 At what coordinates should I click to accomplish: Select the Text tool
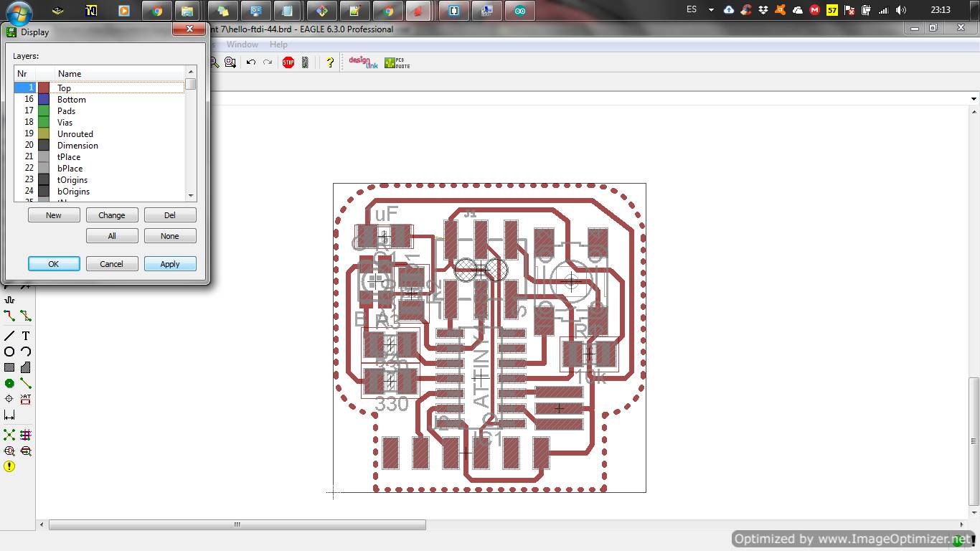(26, 335)
